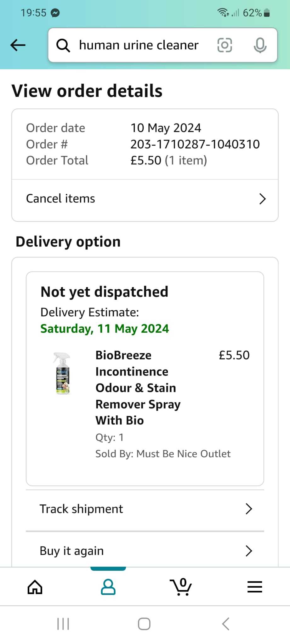The height and width of the screenshot is (644, 290).
Task: Go to Home tab in bottom navigation
Action: [x=35, y=587]
